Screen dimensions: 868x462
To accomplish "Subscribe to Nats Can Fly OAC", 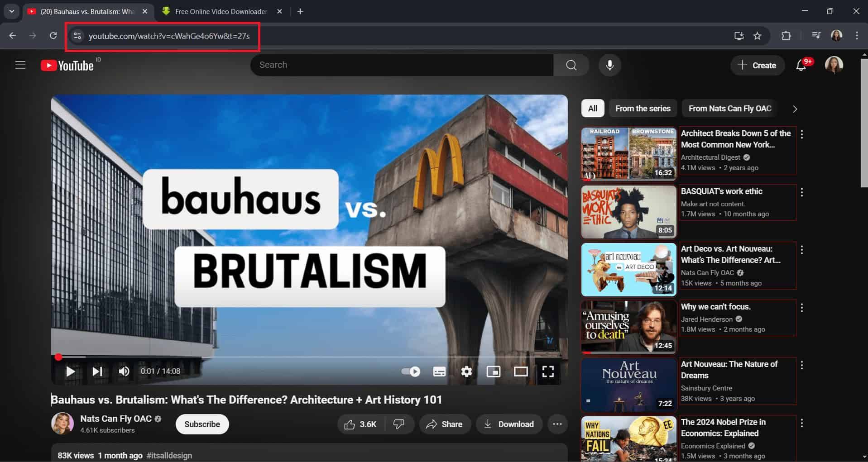I will point(202,424).
